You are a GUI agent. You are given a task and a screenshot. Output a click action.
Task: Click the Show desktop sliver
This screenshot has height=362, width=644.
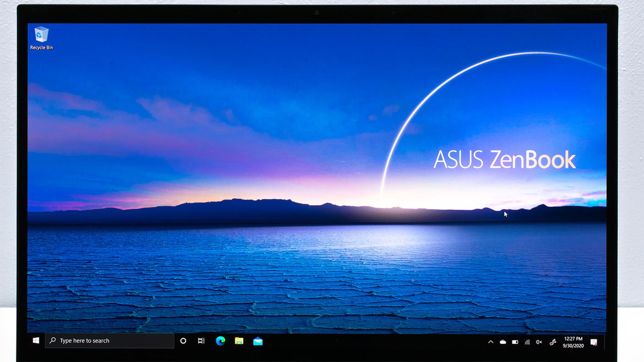(x=605, y=342)
